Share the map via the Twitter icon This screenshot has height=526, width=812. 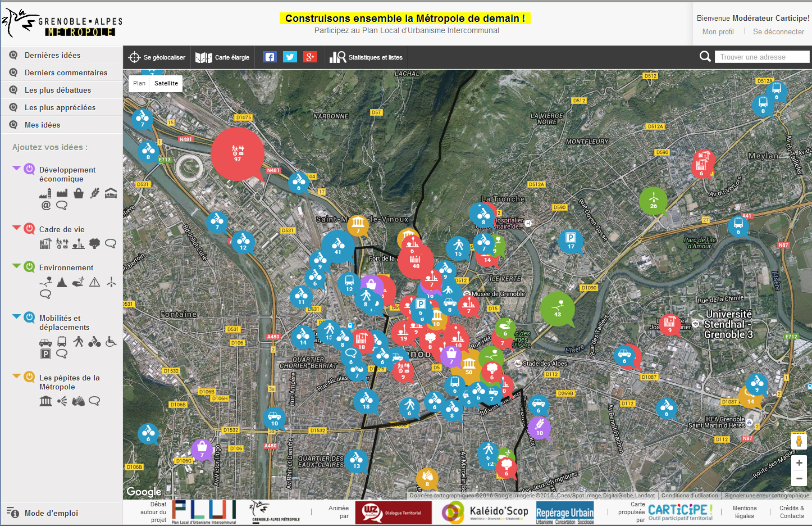(290, 57)
